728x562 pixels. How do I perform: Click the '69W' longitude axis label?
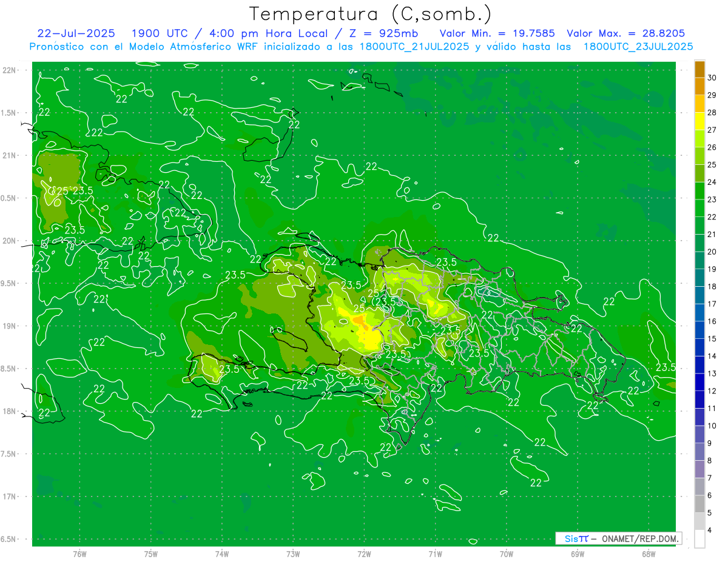578,554
